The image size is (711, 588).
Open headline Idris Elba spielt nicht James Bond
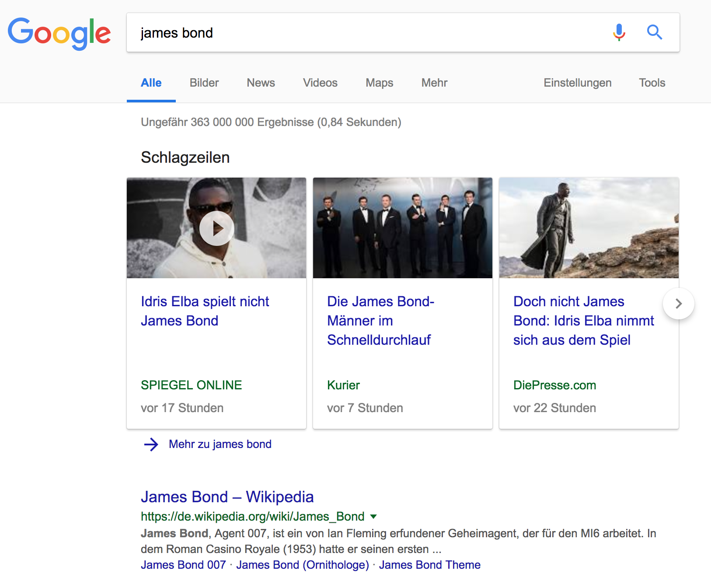(x=205, y=311)
